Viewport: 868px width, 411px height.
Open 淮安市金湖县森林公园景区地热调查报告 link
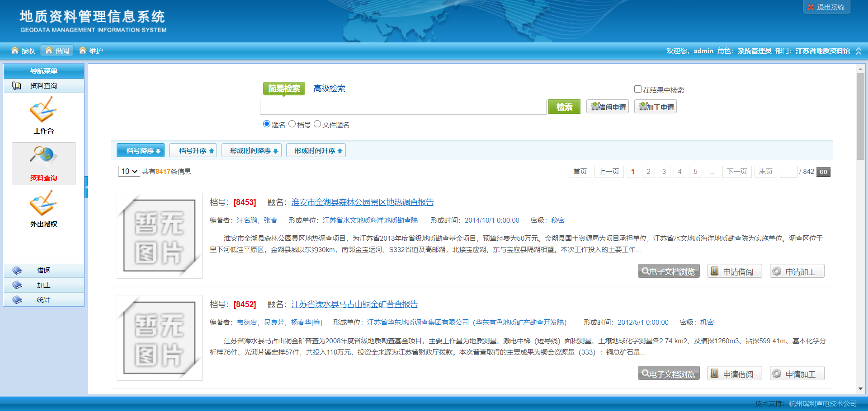coord(362,202)
